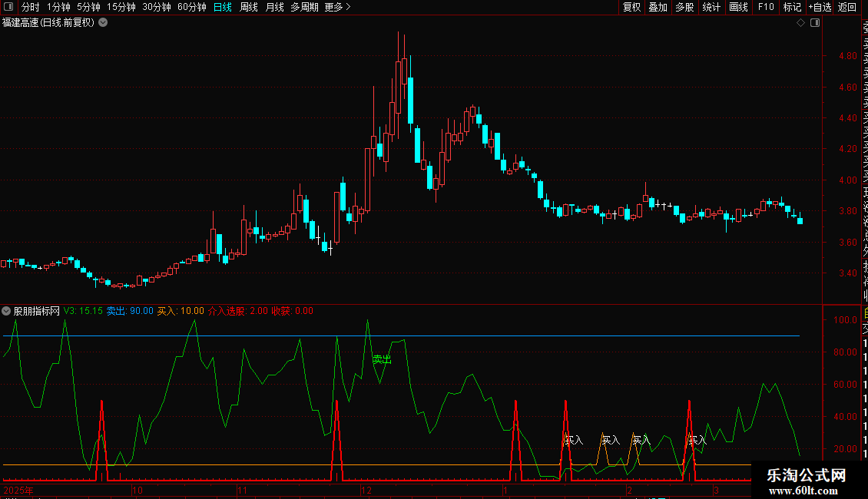Open the 统计 statistics tool
Image resolution: width=868 pixels, height=499 pixels.
711,7
